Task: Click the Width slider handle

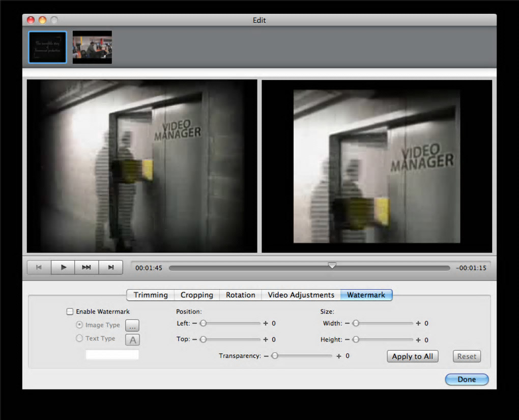Action: 356,323
